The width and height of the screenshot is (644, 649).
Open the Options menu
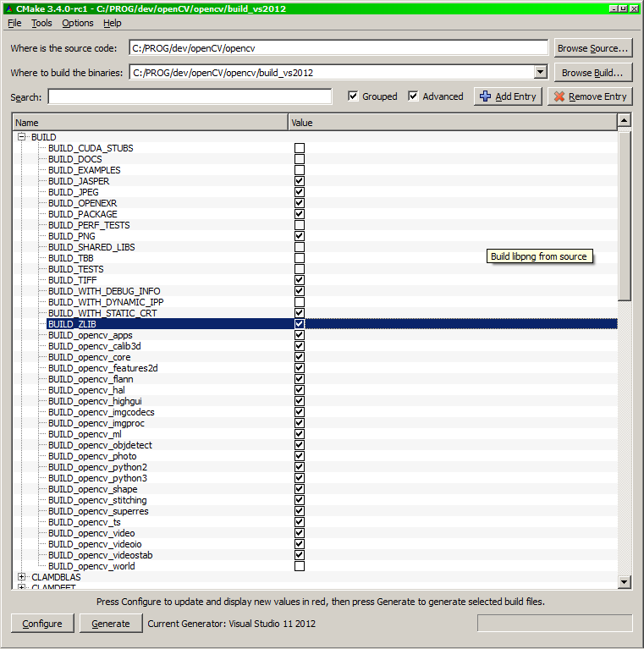pyautogui.click(x=78, y=23)
